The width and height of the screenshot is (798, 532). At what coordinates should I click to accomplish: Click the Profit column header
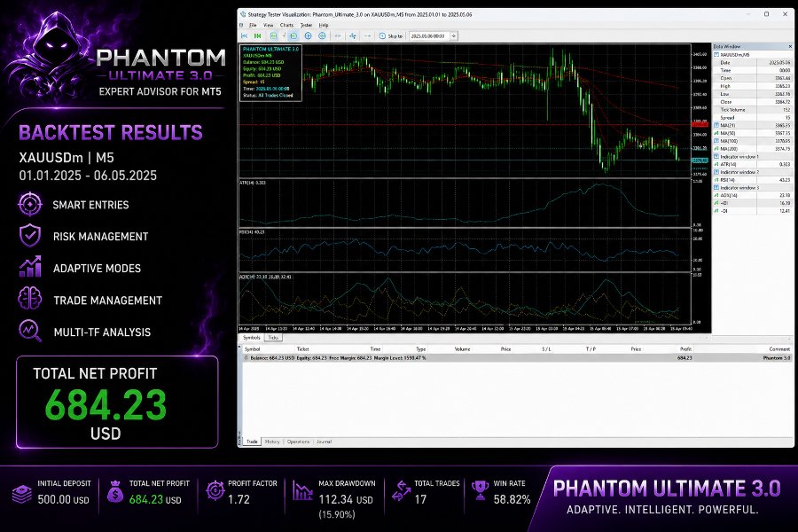(x=685, y=349)
